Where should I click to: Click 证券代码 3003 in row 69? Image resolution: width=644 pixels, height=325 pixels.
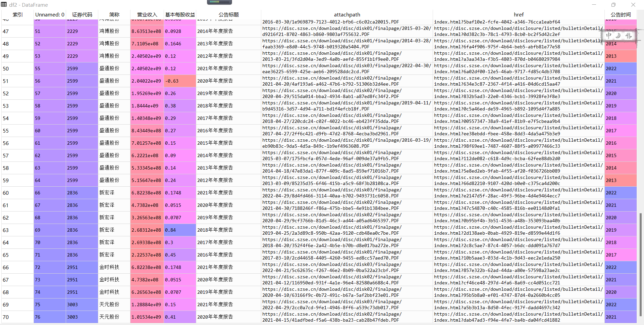[x=82, y=305]
